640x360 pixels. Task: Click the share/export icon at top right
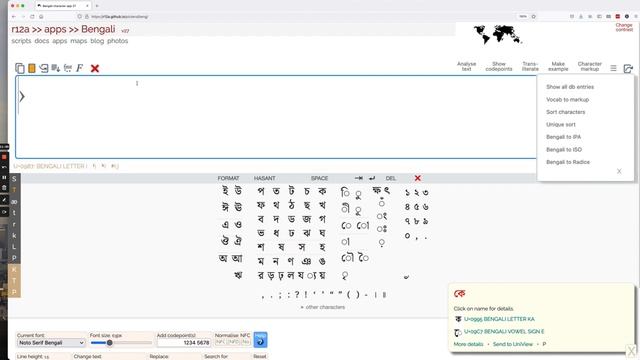click(x=628, y=68)
